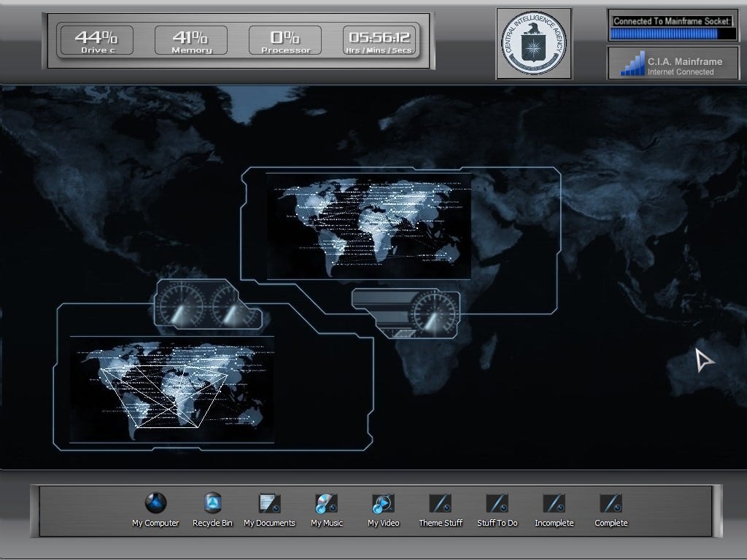Click the Central Intelligence Agency seal logo

pyautogui.click(x=534, y=43)
